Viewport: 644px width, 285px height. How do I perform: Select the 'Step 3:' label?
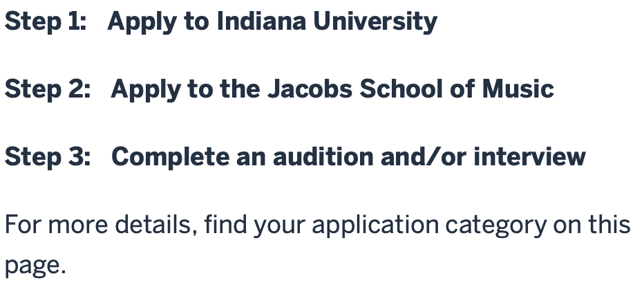[x=48, y=157]
